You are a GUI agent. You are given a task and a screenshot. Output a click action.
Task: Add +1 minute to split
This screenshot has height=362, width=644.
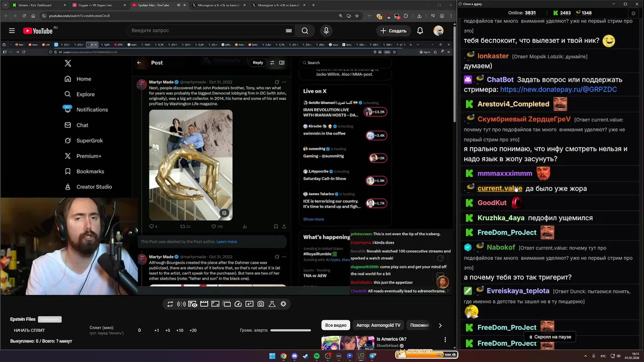[156, 330]
